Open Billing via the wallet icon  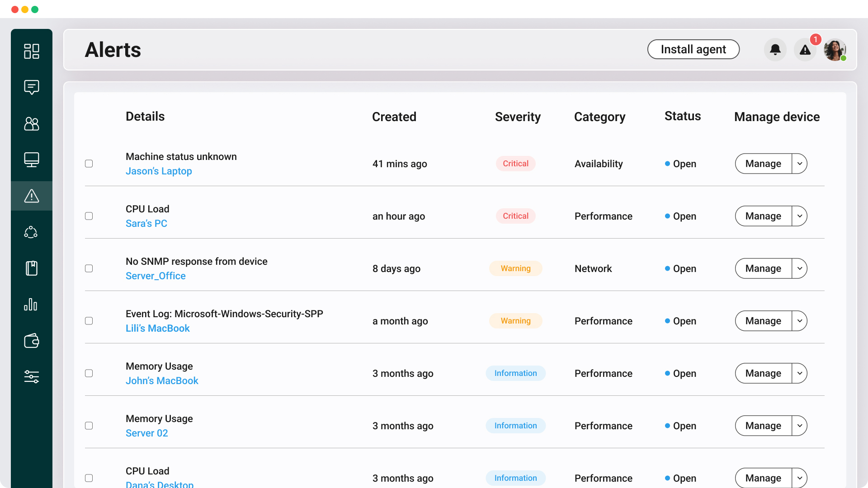[32, 341]
